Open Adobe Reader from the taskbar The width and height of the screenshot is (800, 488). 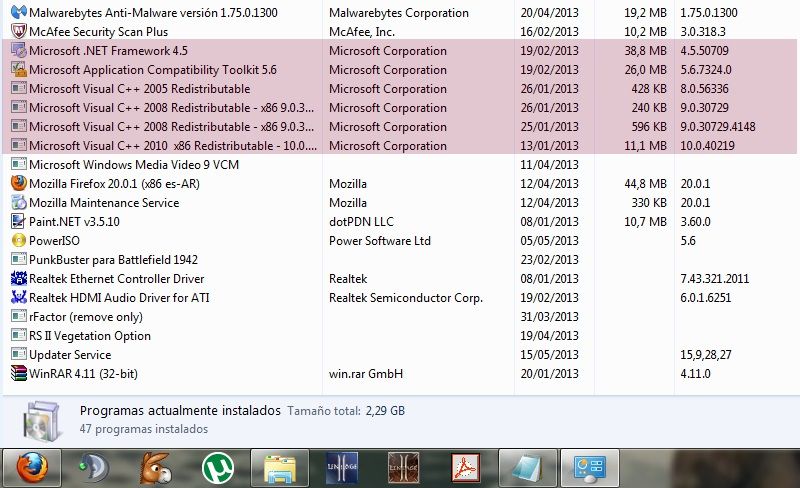(x=465, y=468)
